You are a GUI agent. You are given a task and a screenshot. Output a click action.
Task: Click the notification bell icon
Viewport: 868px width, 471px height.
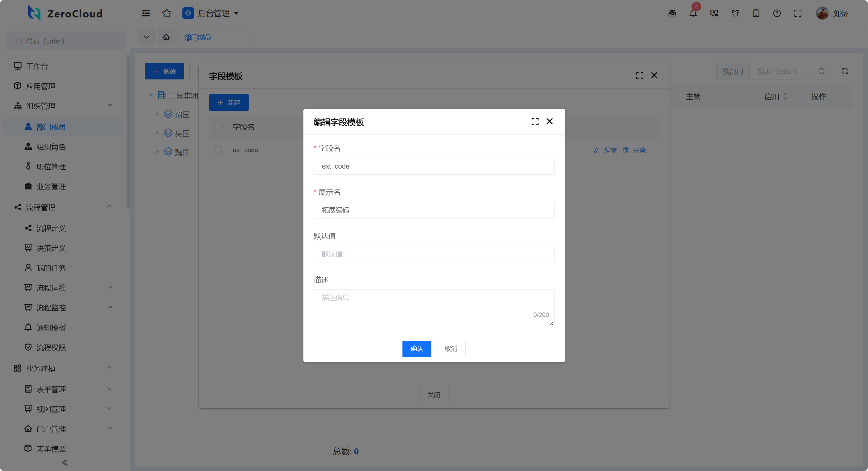693,14
